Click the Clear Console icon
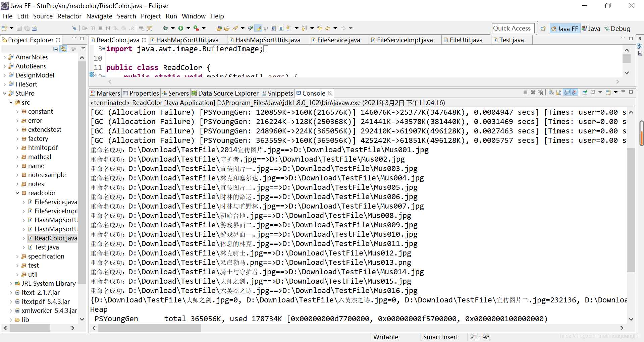Screen dimensions: 644x342 (x=551, y=92)
